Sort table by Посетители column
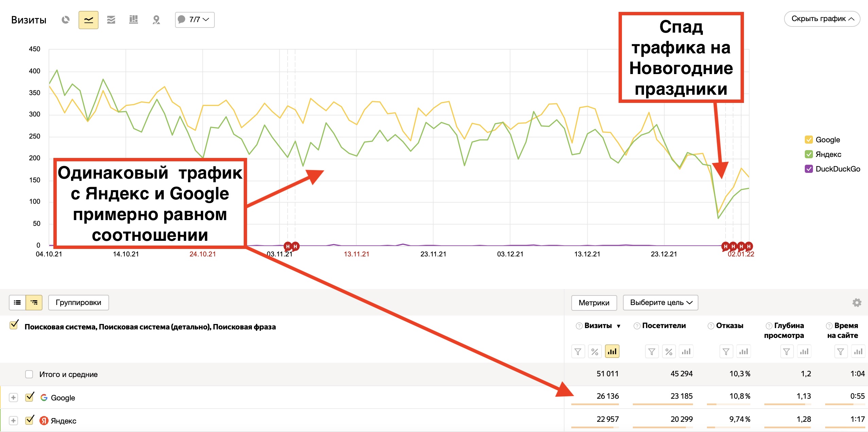Image resolution: width=868 pixels, height=432 pixels. (x=664, y=325)
